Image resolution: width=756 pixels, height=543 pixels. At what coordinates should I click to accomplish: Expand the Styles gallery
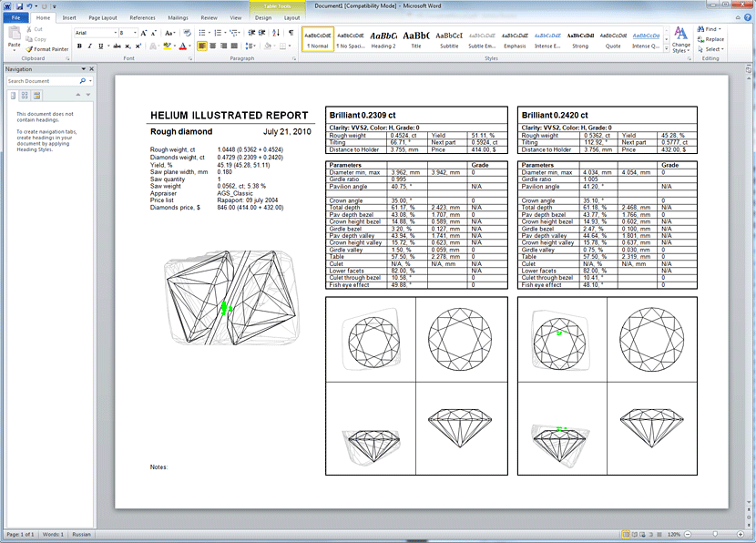click(x=664, y=48)
